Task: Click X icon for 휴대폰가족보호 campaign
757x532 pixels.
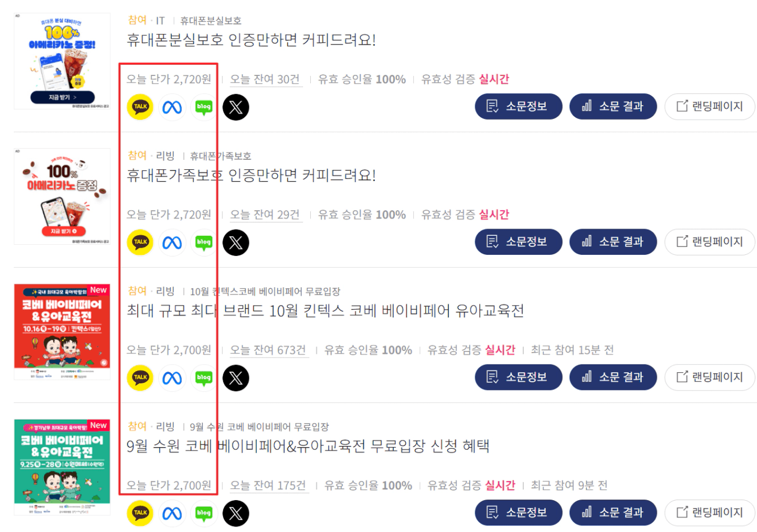Action: point(236,243)
